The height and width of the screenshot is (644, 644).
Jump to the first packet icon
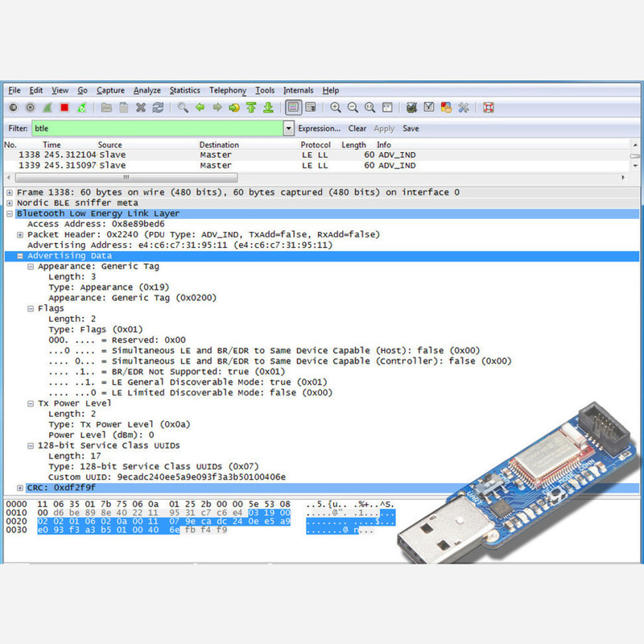(x=251, y=108)
